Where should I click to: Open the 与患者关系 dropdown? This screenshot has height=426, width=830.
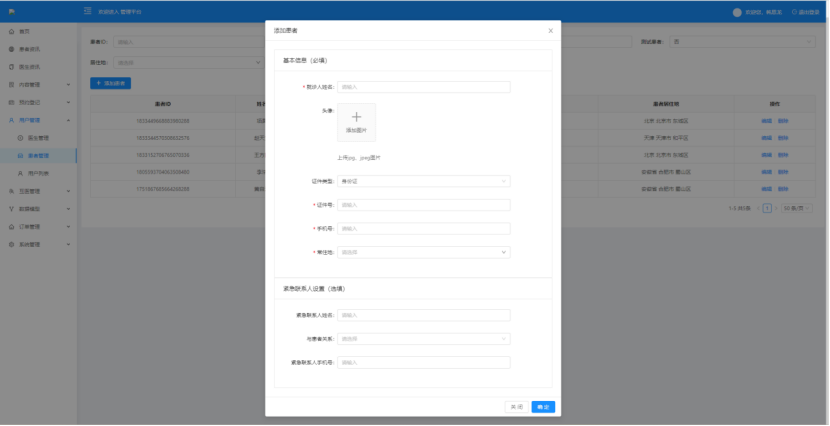[423, 338]
